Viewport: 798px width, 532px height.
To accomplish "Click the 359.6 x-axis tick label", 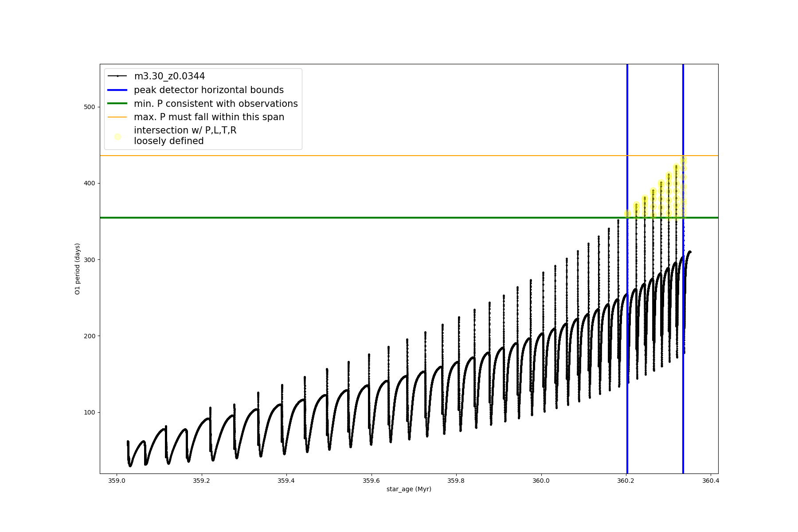I will click(x=371, y=481).
